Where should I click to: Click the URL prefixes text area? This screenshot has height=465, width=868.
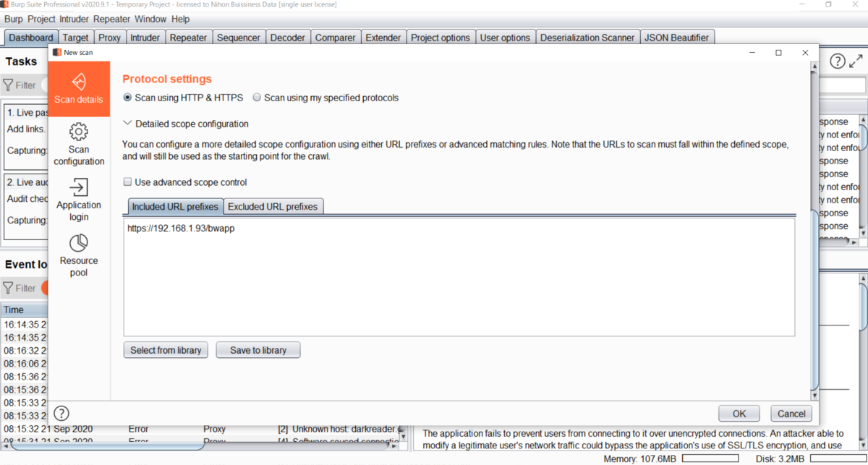click(459, 277)
